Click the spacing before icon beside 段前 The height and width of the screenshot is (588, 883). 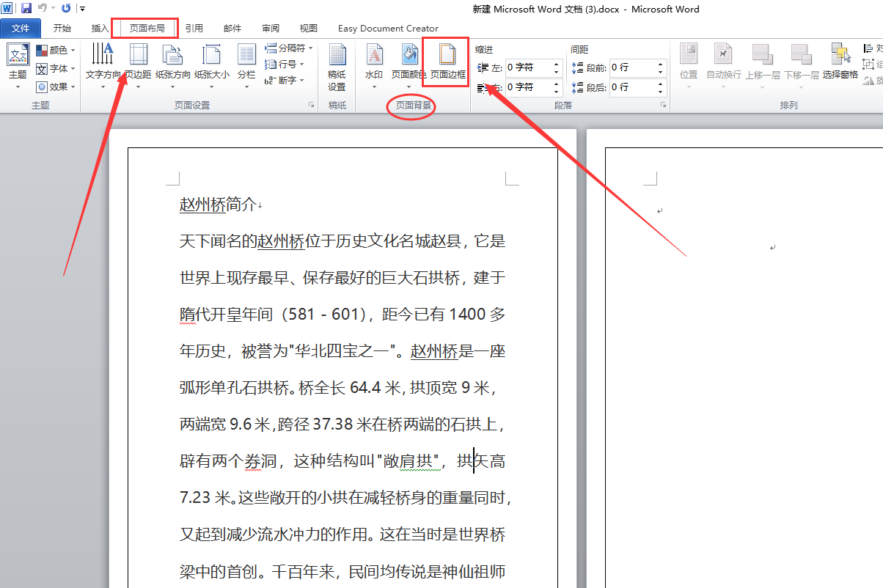(577, 67)
